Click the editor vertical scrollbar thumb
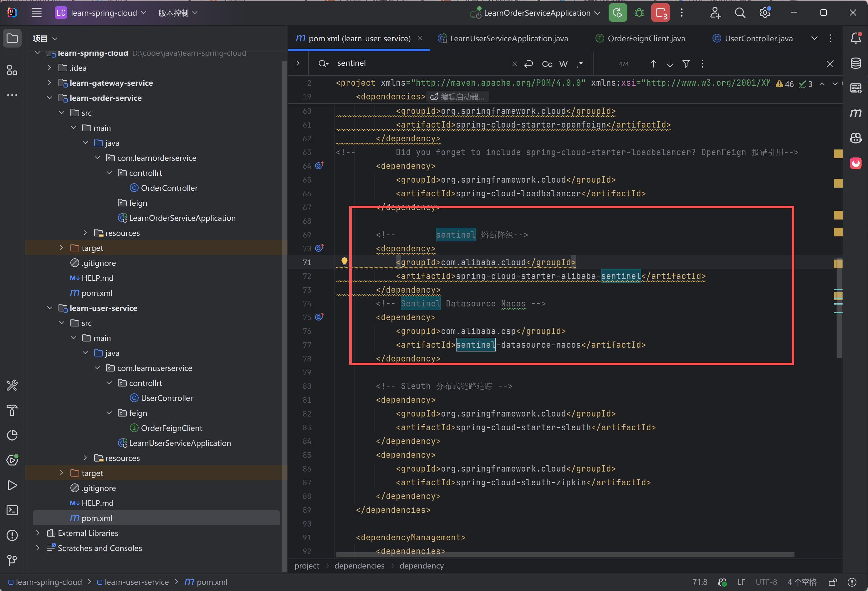The height and width of the screenshot is (591, 868). tap(839, 308)
